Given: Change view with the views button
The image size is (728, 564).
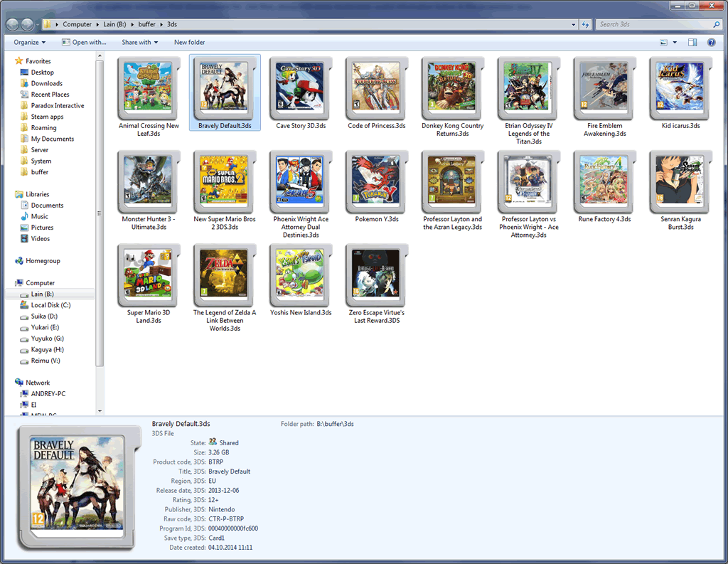Looking at the screenshot, I should coord(664,42).
